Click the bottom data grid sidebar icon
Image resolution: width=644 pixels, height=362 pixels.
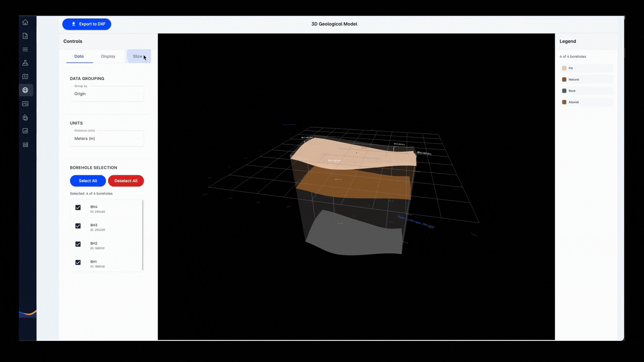[25, 145]
